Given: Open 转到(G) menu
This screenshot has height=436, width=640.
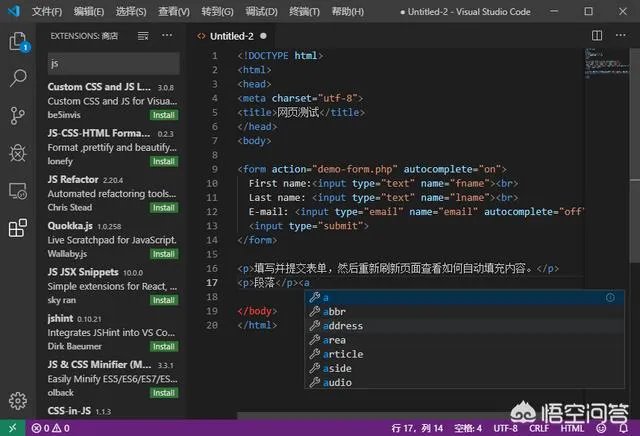Looking at the screenshot, I should click(x=217, y=11).
